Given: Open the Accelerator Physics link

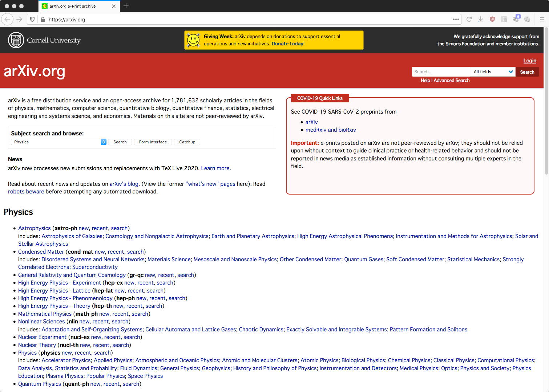Looking at the screenshot, I should tap(66, 360).
